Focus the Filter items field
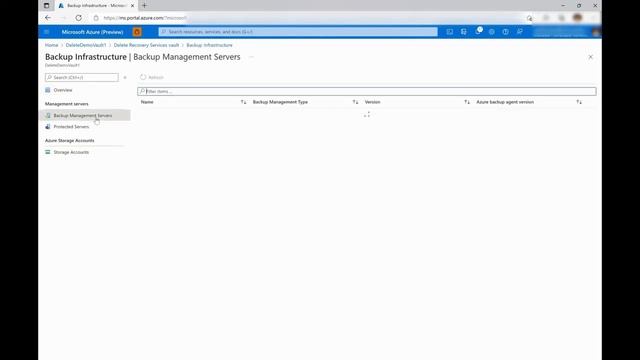The width and height of the screenshot is (640, 360). point(367,91)
